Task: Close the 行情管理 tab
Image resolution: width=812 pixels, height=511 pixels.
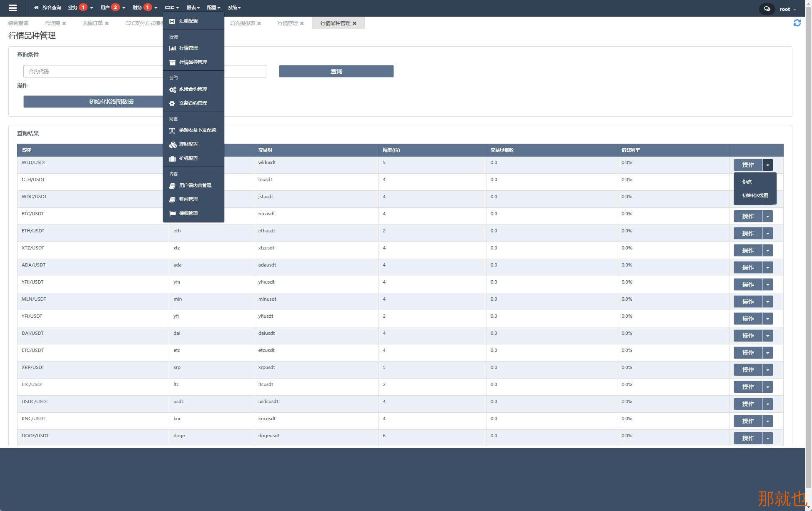Action: tap(302, 24)
